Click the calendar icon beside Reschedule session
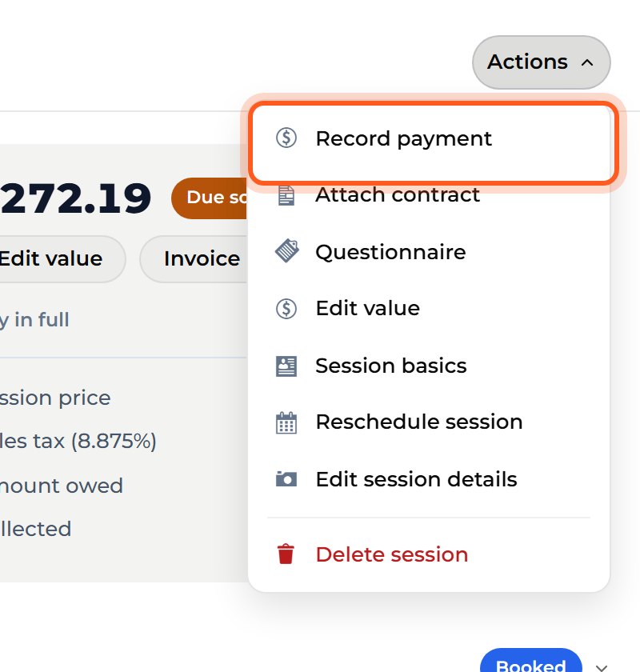 point(286,422)
